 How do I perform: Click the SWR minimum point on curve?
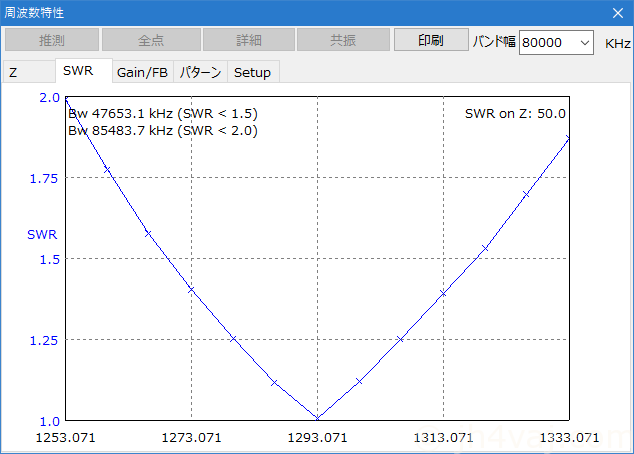(317, 418)
